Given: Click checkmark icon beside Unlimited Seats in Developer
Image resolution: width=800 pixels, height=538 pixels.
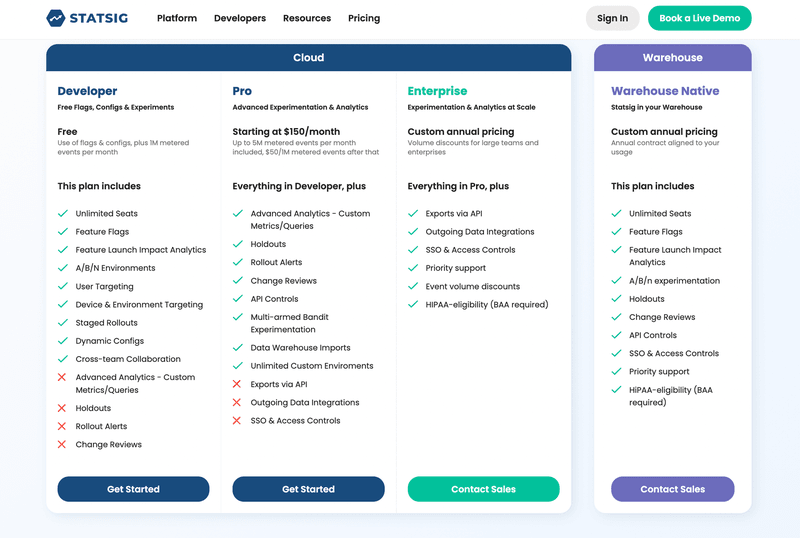Looking at the screenshot, I should (x=63, y=214).
